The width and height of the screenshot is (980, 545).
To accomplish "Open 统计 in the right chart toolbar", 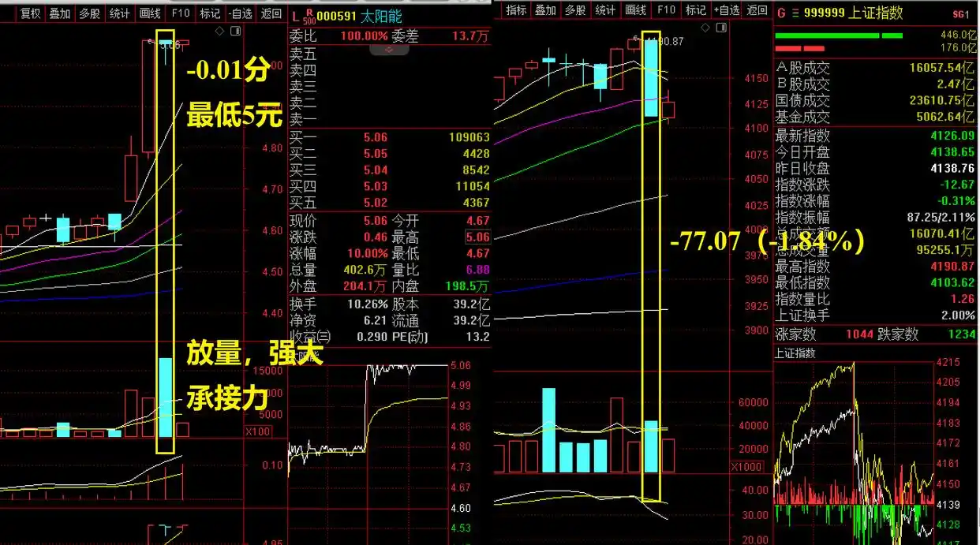I will click(x=606, y=10).
